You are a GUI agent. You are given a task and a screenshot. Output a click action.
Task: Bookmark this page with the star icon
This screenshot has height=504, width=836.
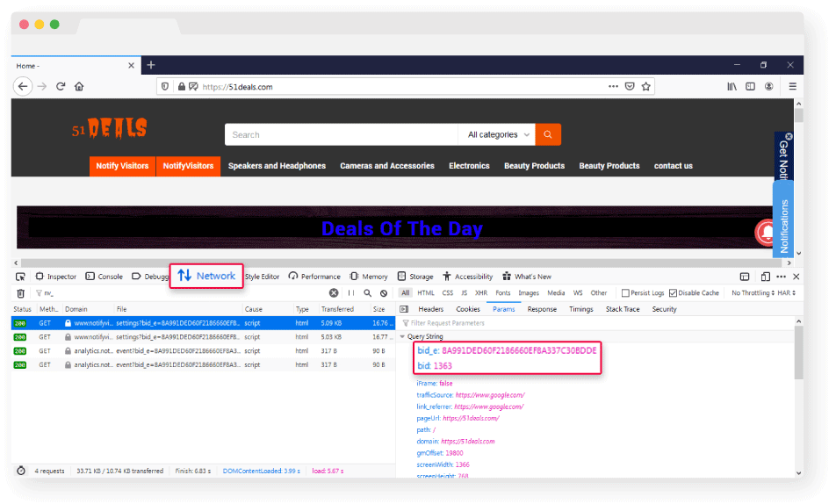[x=646, y=86]
